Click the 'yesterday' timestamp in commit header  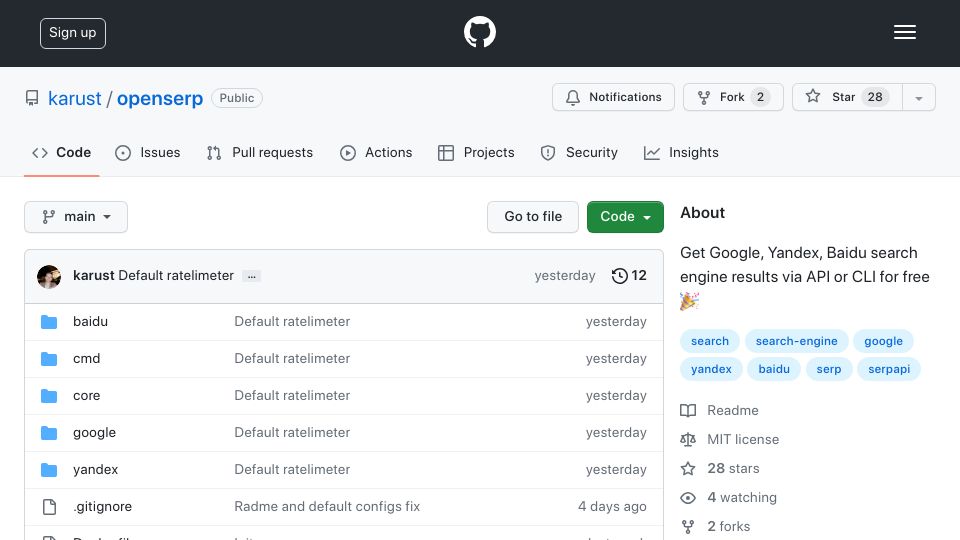click(564, 276)
